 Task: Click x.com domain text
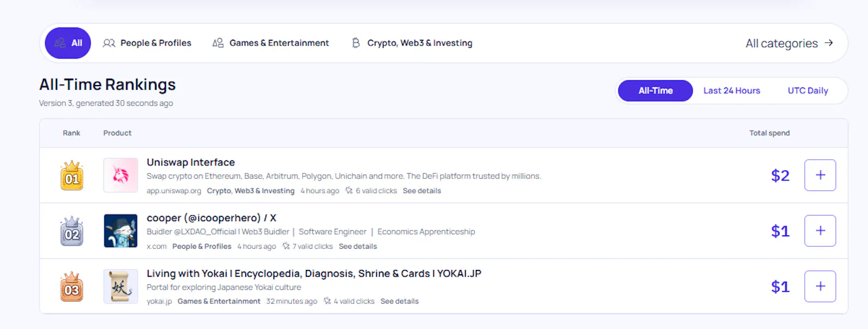156,246
